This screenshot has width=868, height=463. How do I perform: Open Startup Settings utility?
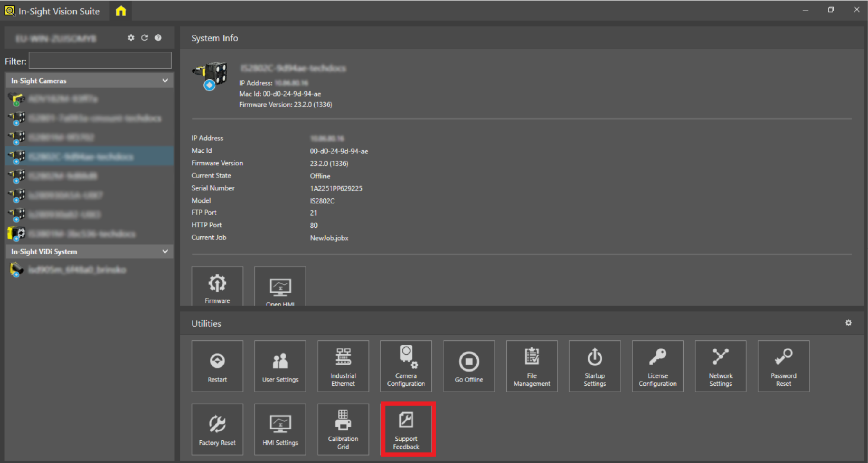point(595,366)
